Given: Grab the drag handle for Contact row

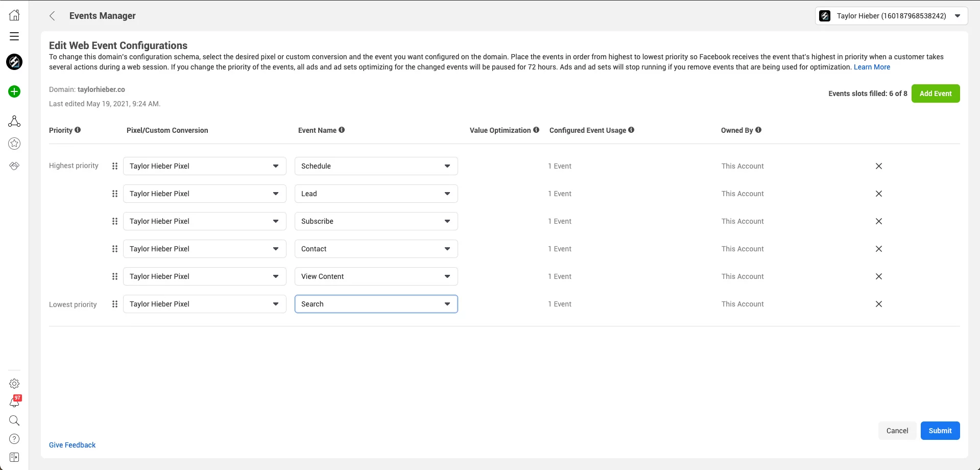Looking at the screenshot, I should (x=115, y=249).
